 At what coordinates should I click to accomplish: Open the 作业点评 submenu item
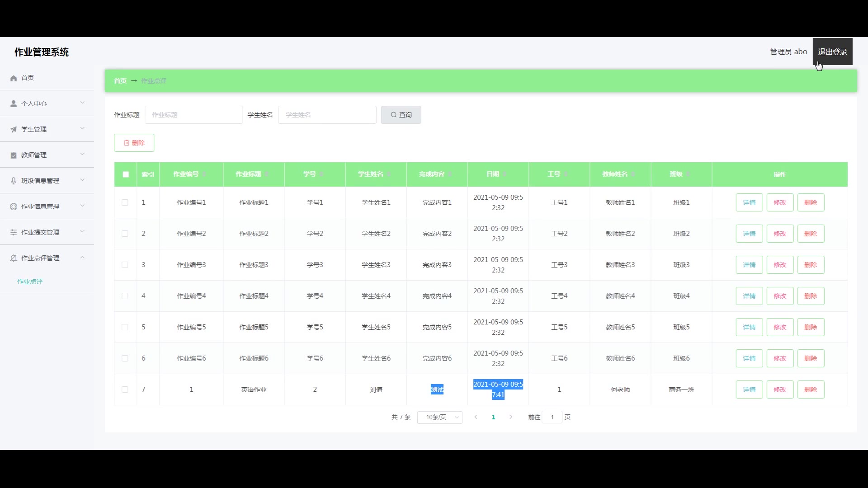point(30,282)
